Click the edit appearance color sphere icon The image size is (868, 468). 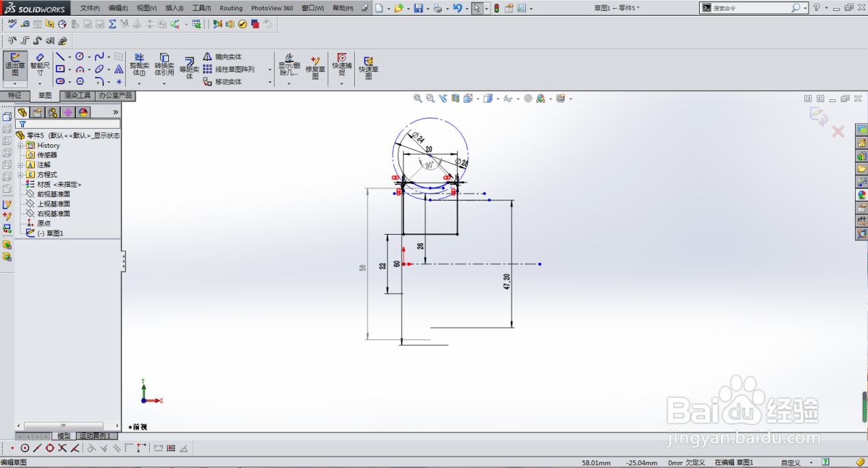point(541,98)
